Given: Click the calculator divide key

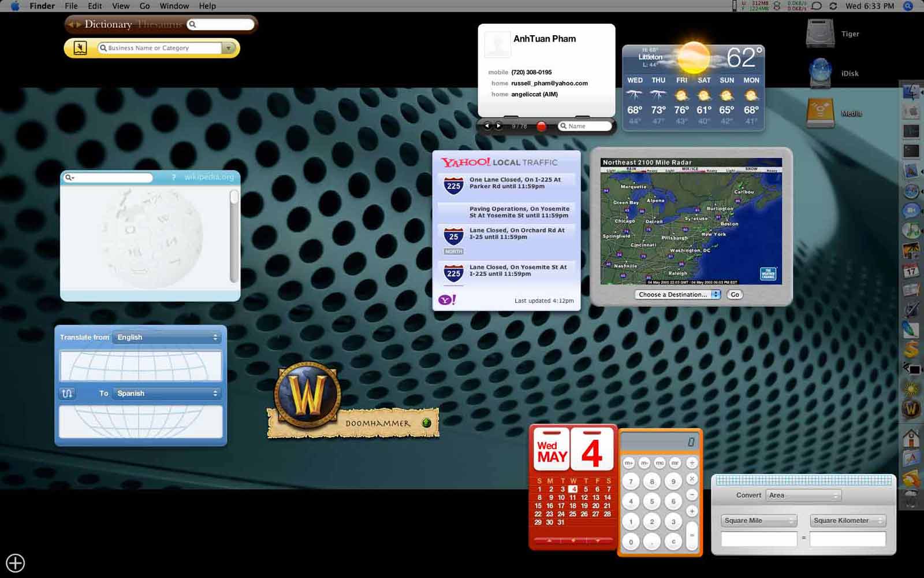Looking at the screenshot, I should pos(692,463).
